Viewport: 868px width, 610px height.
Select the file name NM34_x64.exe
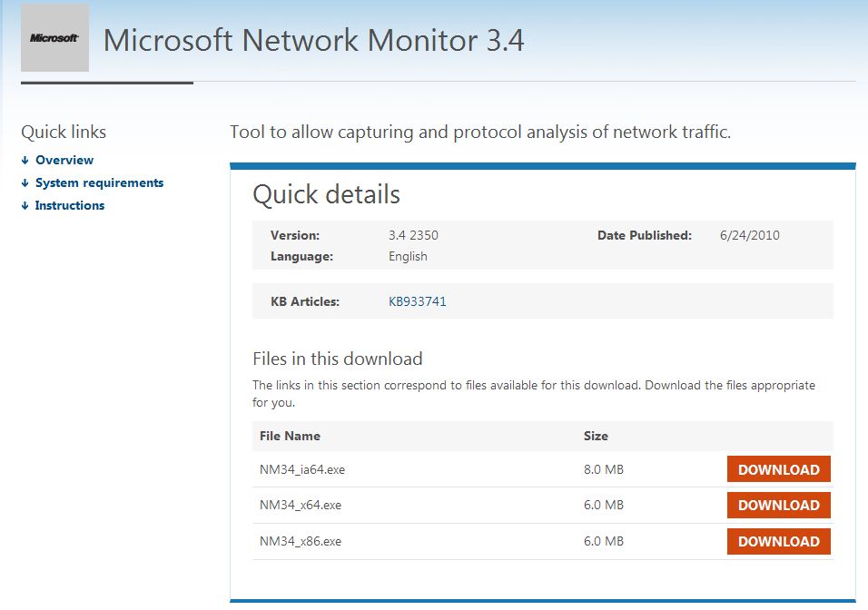[301, 506]
